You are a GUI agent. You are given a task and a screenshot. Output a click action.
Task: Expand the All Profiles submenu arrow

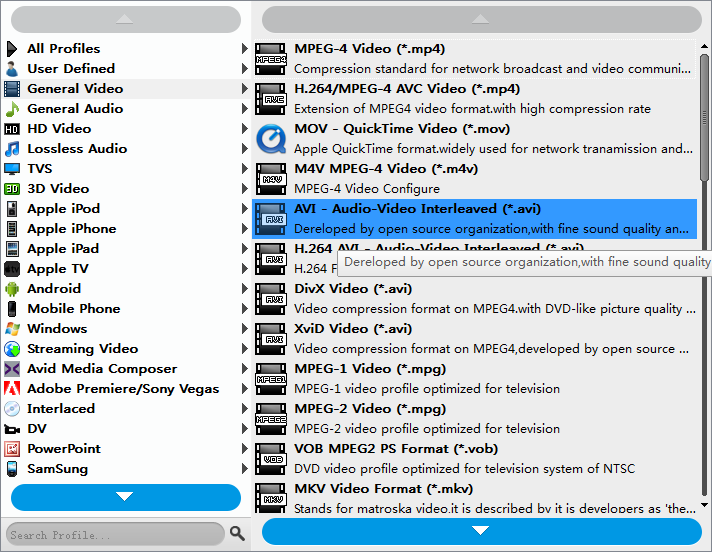[x=244, y=49]
